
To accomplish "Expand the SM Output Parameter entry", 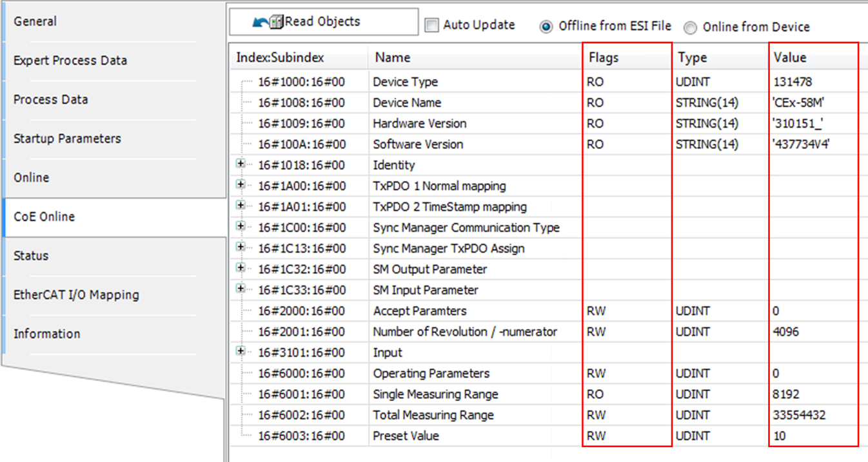I will 241,268.
